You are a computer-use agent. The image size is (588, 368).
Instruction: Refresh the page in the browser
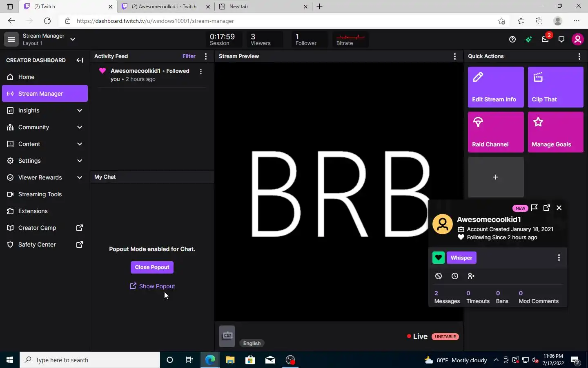pyautogui.click(x=47, y=21)
